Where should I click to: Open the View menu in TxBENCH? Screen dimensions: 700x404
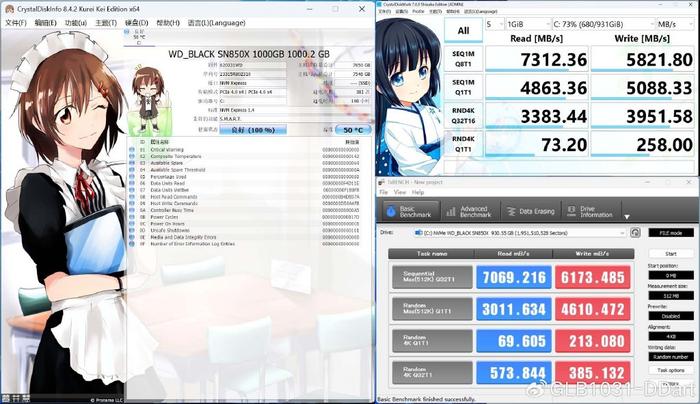click(x=400, y=192)
